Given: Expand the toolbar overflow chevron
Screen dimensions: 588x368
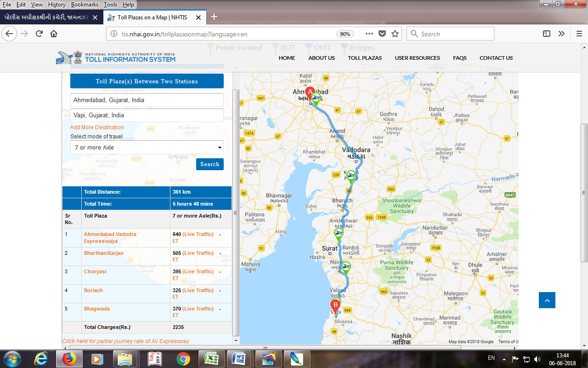Looking at the screenshot, I should click(561, 34).
